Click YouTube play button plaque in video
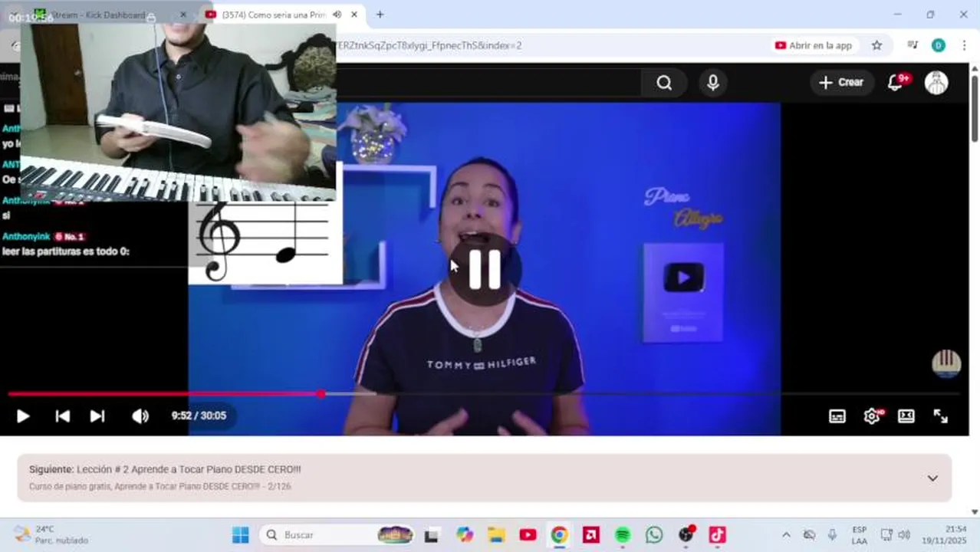This screenshot has width=980, height=552. point(683,293)
